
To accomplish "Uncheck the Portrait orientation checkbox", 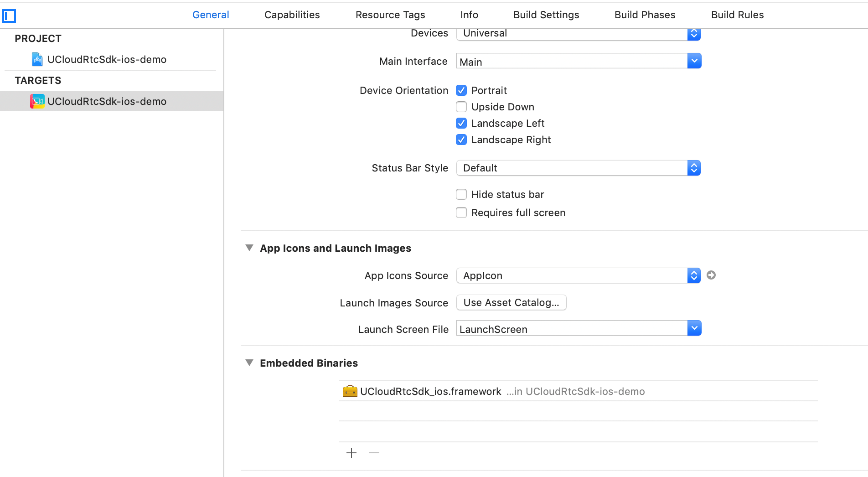I will click(x=461, y=90).
